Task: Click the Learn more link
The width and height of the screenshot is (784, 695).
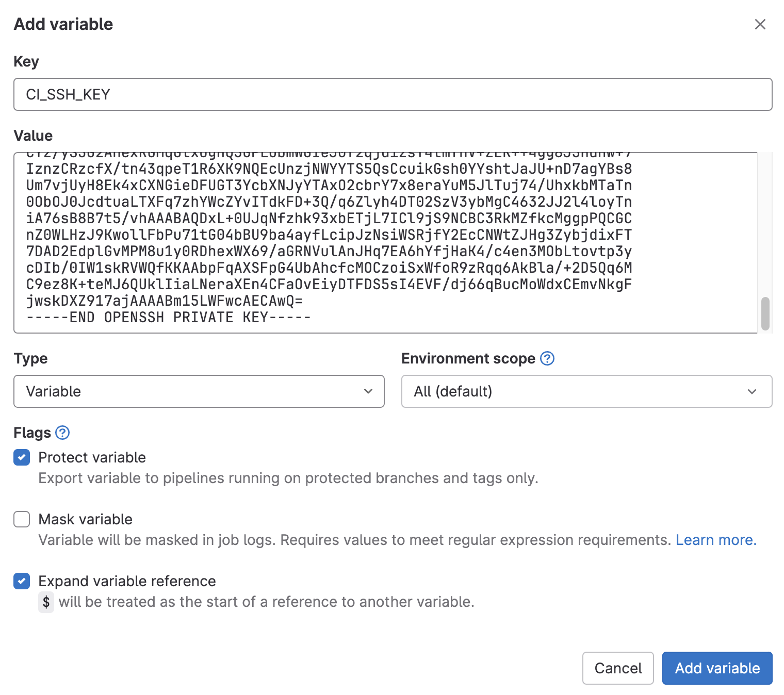Action: pyautogui.click(x=716, y=540)
